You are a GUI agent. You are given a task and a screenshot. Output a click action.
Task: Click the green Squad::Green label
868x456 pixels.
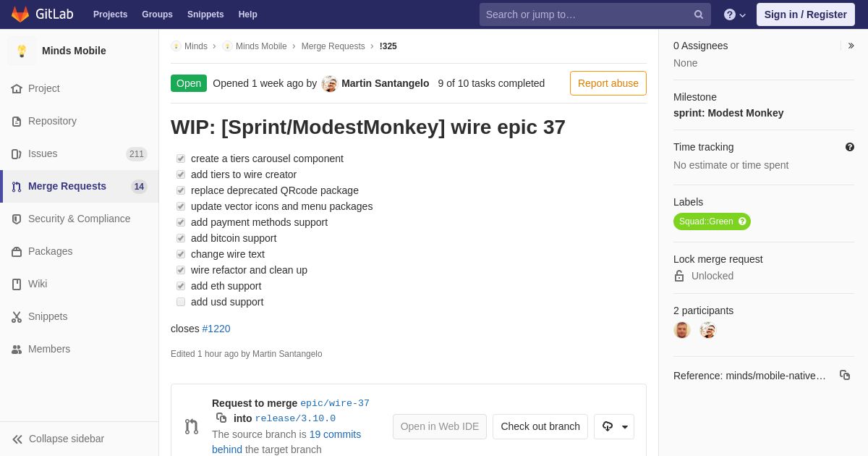(x=706, y=221)
